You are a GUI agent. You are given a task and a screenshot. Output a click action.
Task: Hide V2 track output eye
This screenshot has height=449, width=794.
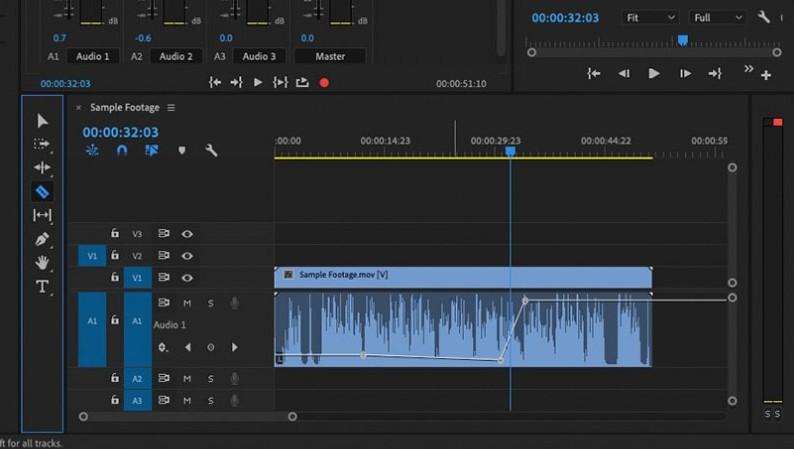pos(187,256)
